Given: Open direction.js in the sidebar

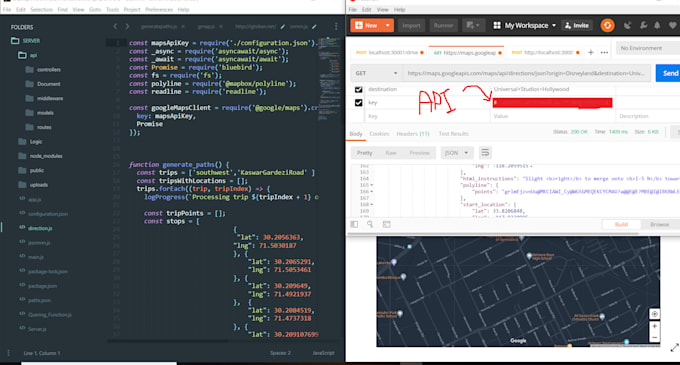Looking at the screenshot, I should (40, 228).
